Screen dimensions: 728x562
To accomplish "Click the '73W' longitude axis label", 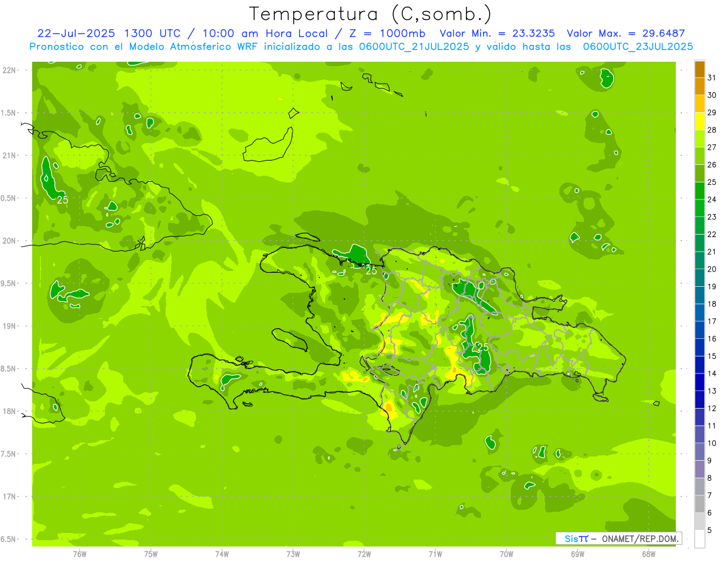I will coord(293,554).
